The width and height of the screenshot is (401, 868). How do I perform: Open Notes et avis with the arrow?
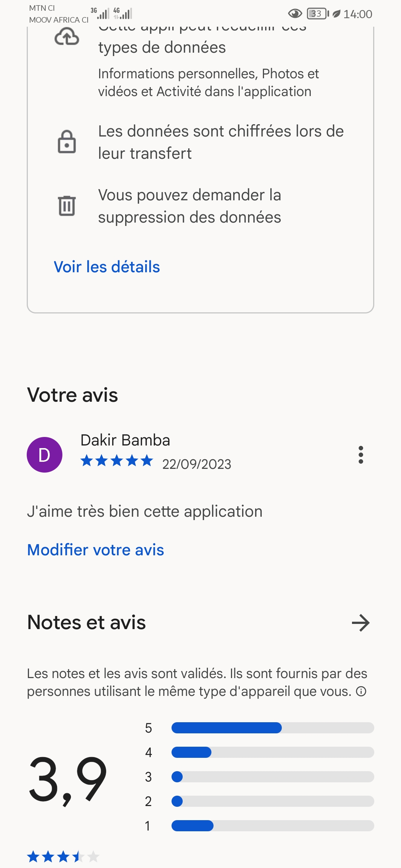pyautogui.click(x=361, y=623)
